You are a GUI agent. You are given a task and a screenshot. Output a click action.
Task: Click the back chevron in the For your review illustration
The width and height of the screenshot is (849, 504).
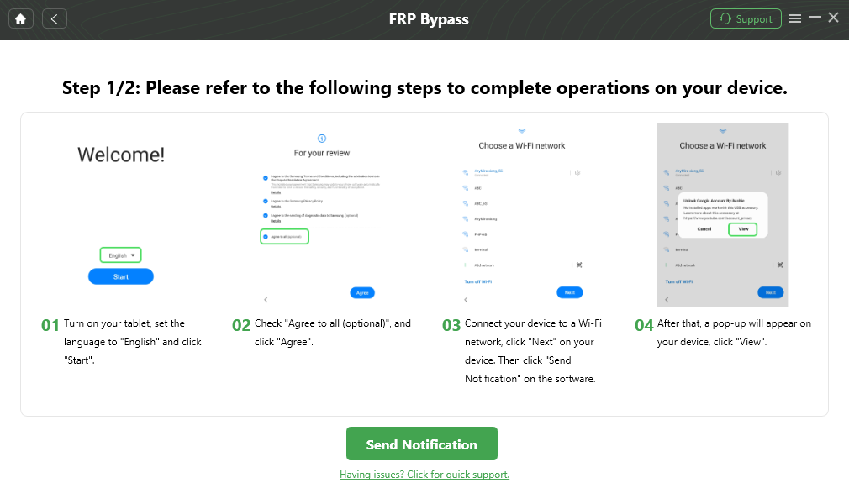[x=265, y=300]
